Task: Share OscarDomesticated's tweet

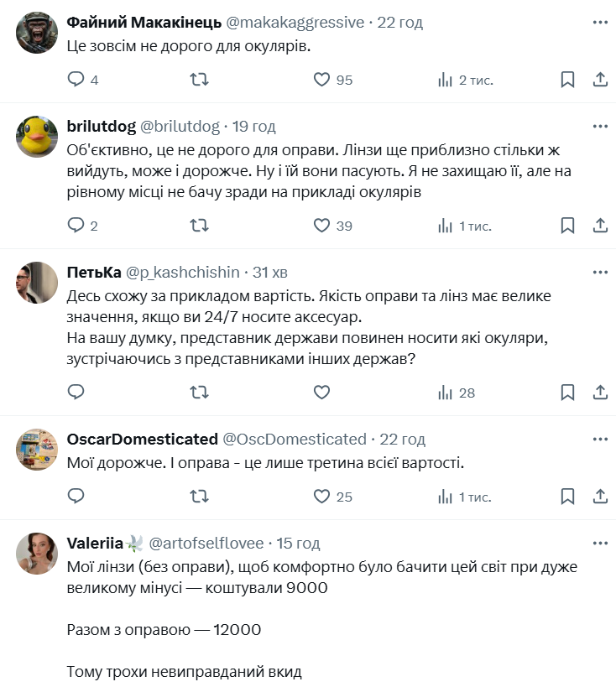Action: [600, 496]
